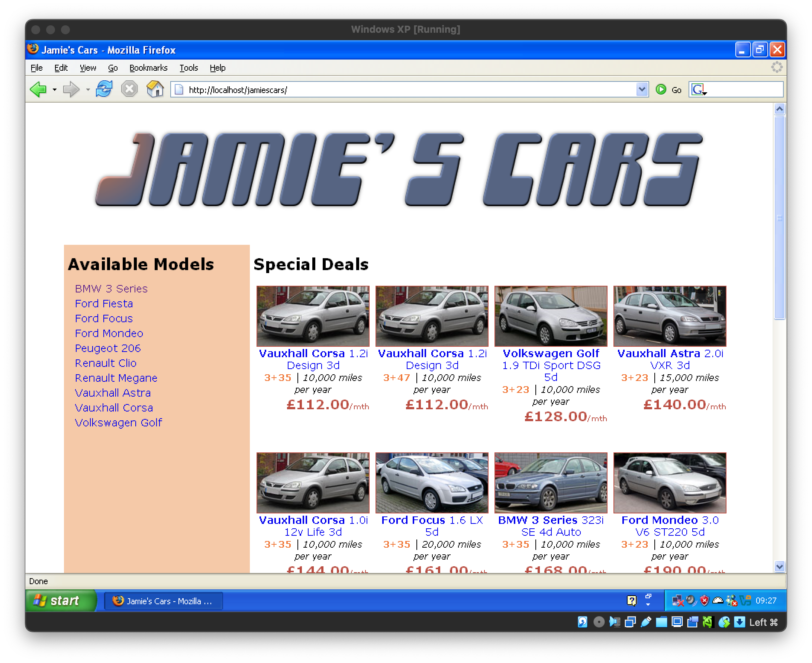This screenshot has width=812, height=663.
Task: Click the VirtualBox audio status icon
Action: coord(615,622)
